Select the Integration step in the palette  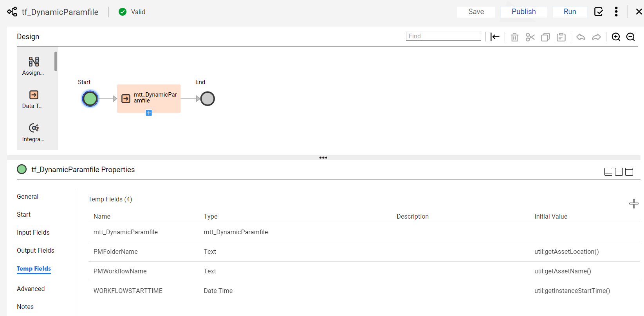33,133
